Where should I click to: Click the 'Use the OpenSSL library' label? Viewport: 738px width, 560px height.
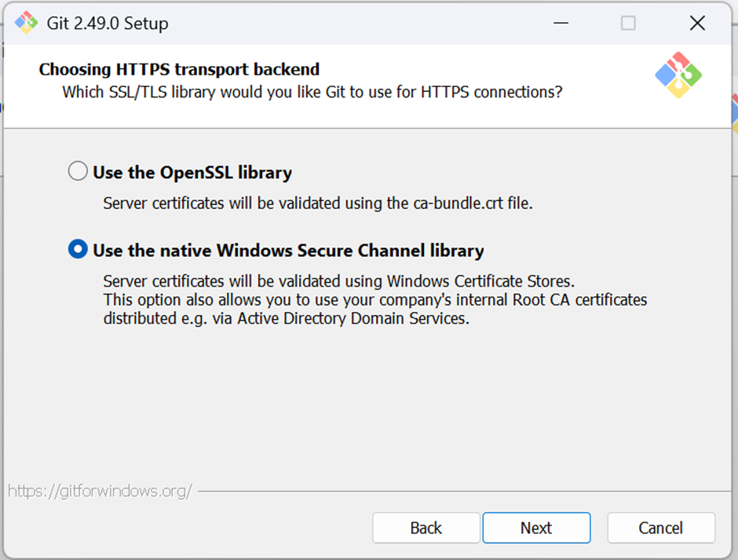tap(192, 172)
